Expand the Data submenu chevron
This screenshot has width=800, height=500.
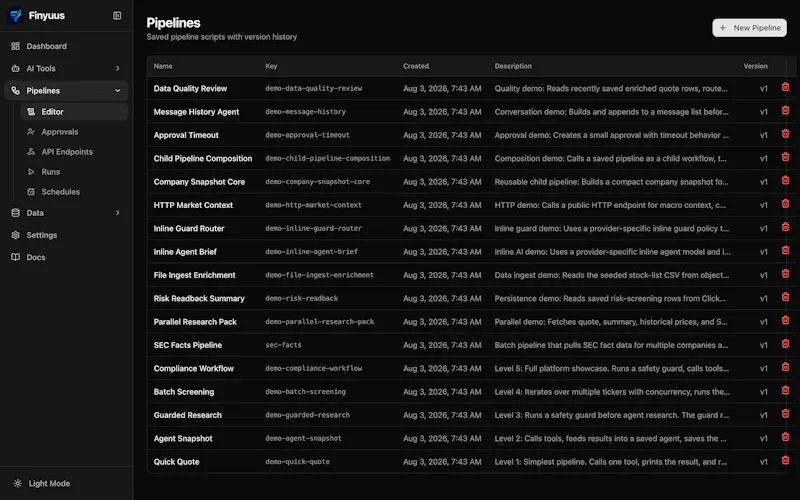point(117,213)
